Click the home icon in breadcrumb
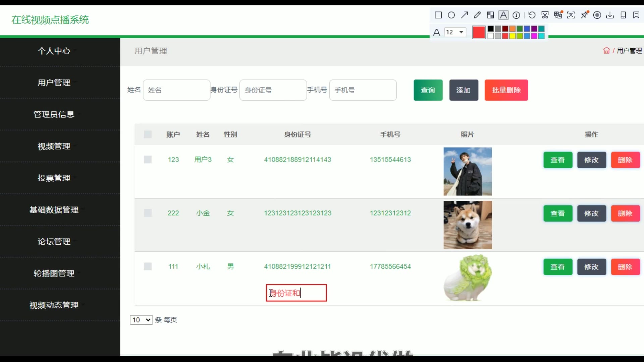644x362 pixels. point(606,51)
